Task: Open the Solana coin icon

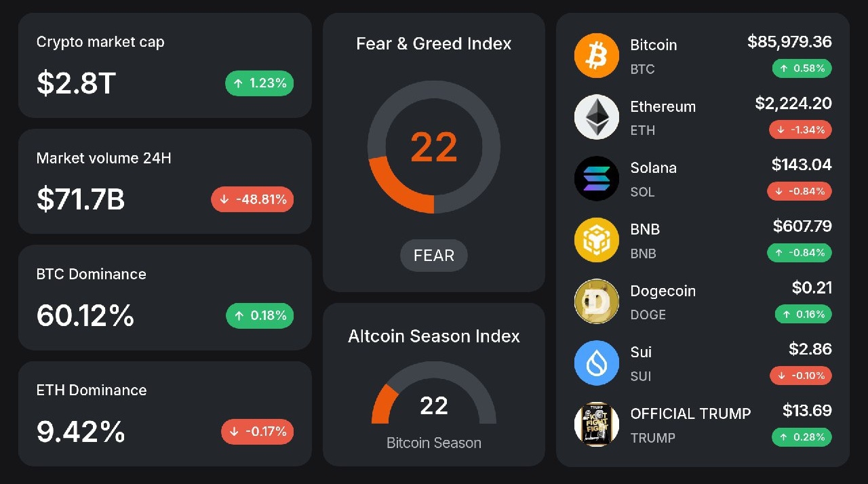Action: [597, 178]
